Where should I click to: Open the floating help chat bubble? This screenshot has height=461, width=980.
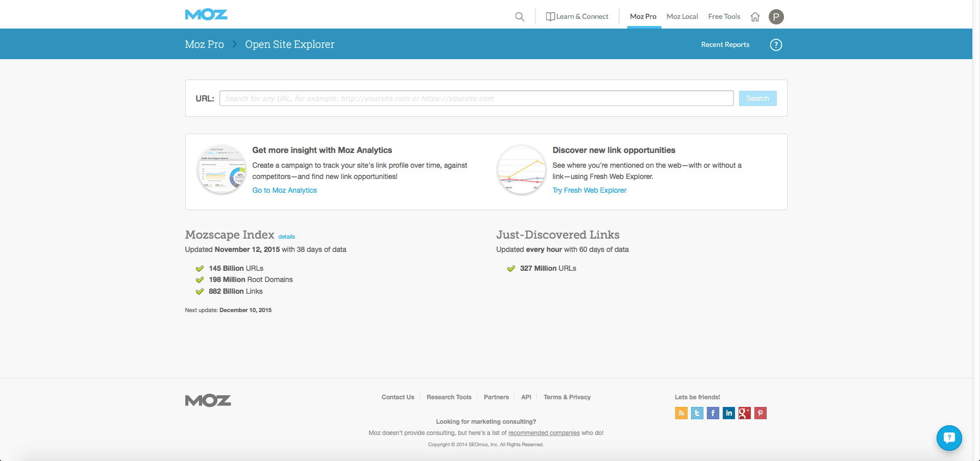949,438
